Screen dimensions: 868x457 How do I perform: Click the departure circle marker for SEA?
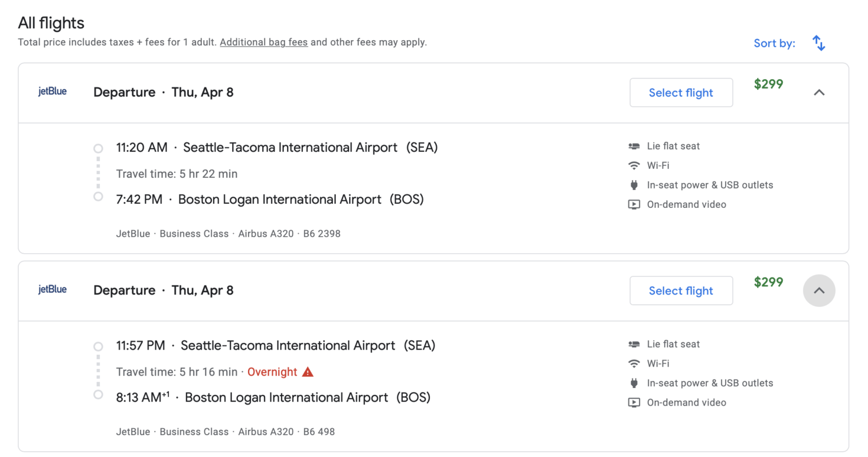[x=98, y=147]
